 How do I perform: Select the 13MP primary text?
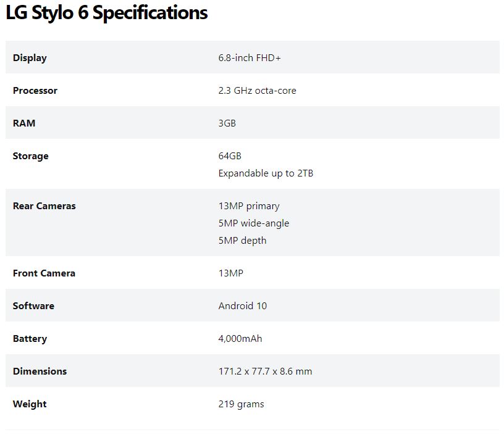point(249,206)
